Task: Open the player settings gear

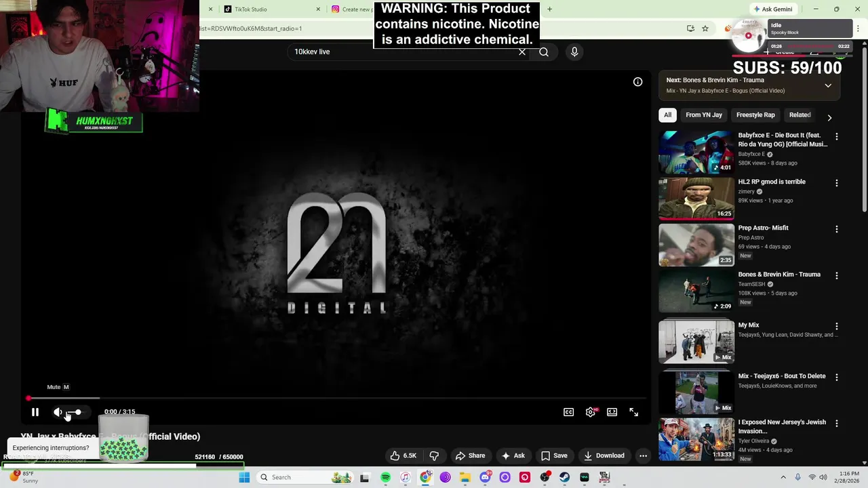Action: (591, 412)
